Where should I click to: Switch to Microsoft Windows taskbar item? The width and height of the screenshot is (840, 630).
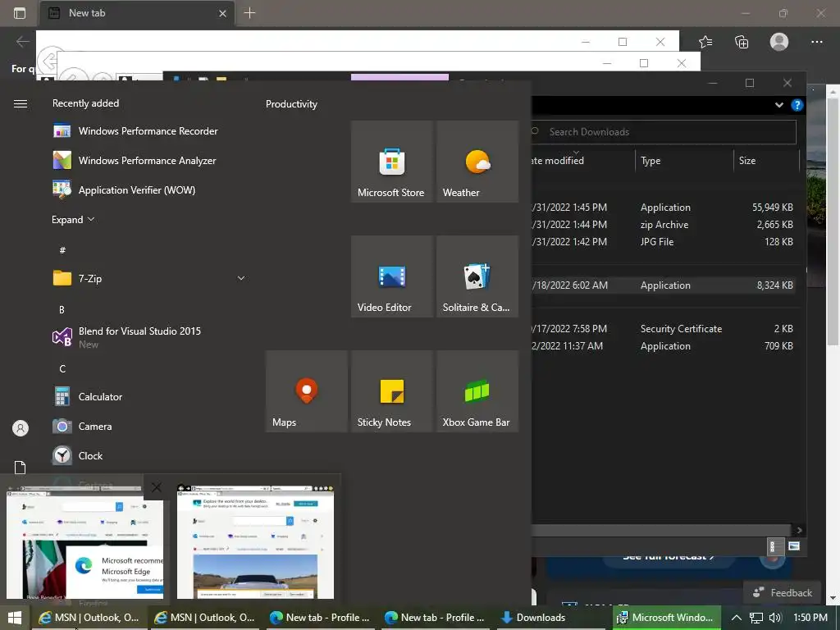point(666,618)
